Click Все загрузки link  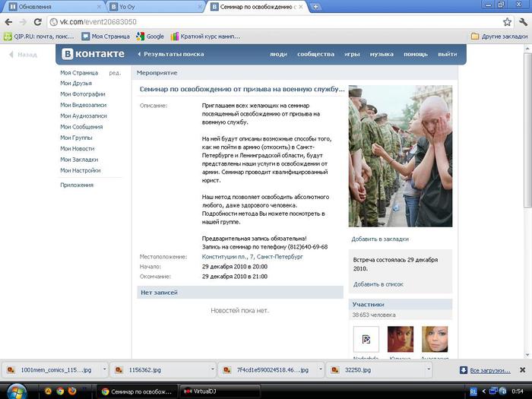[x=490, y=371]
